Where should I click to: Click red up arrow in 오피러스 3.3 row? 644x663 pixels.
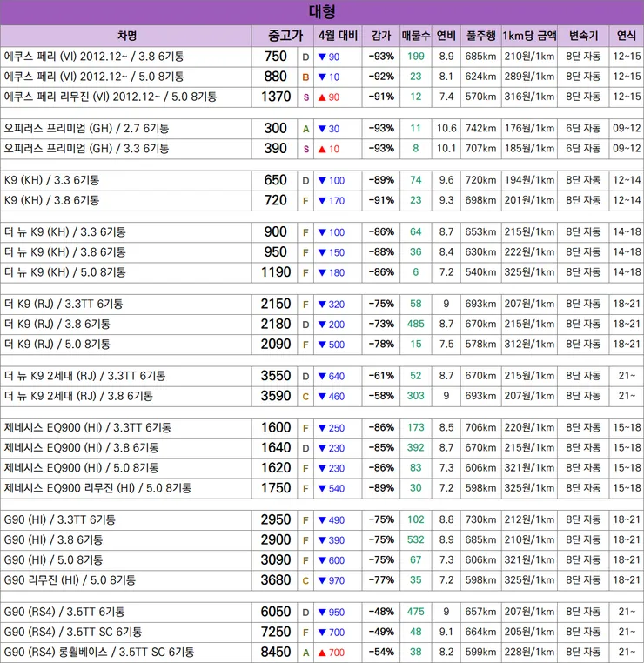tap(322, 150)
